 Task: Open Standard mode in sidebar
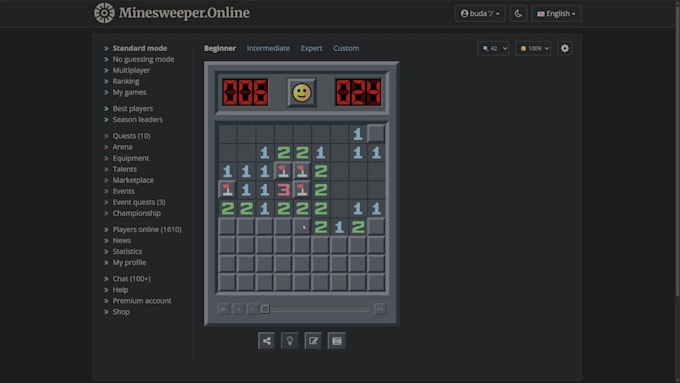coord(140,48)
